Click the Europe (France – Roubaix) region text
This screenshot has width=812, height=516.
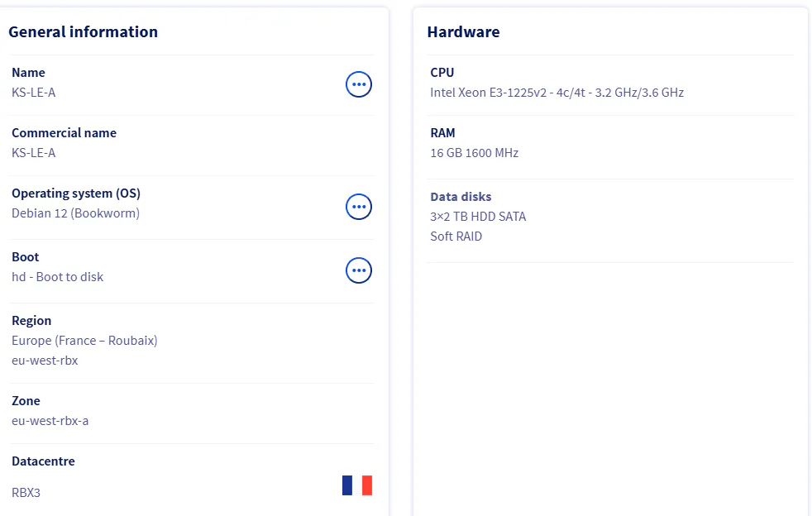point(84,341)
